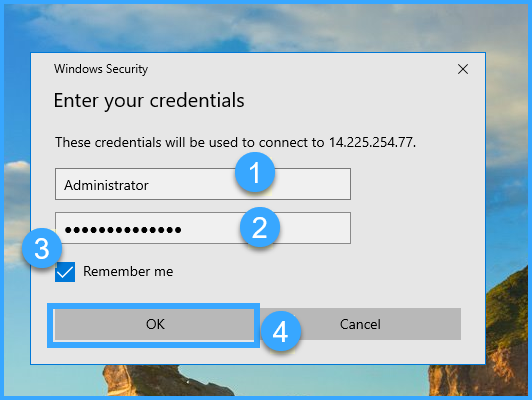The height and width of the screenshot is (400, 532).
Task: Click the 14.225.254.77 IP address text
Action: pos(372,142)
